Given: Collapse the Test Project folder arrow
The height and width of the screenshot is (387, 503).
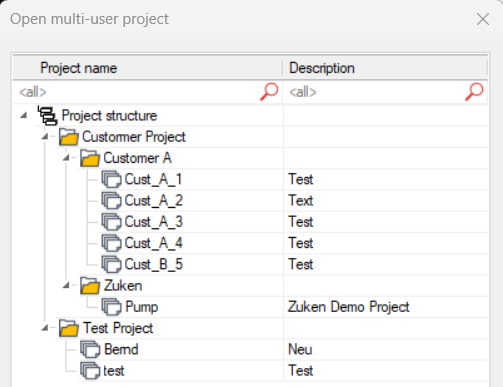Looking at the screenshot, I should tap(45, 328).
